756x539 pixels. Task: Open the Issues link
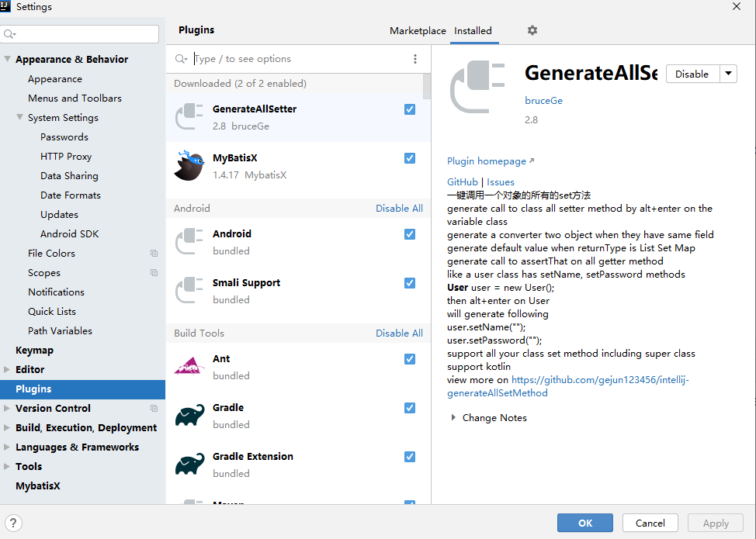point(501,182)
